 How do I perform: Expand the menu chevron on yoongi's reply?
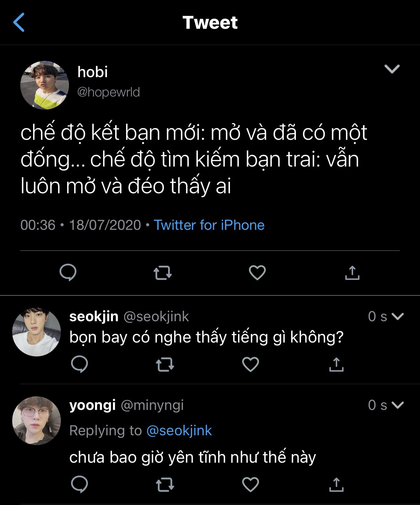(398, 405)
